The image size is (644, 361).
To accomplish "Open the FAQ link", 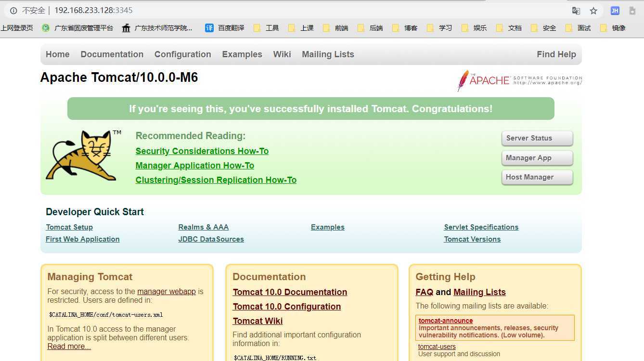I will 425,292.
